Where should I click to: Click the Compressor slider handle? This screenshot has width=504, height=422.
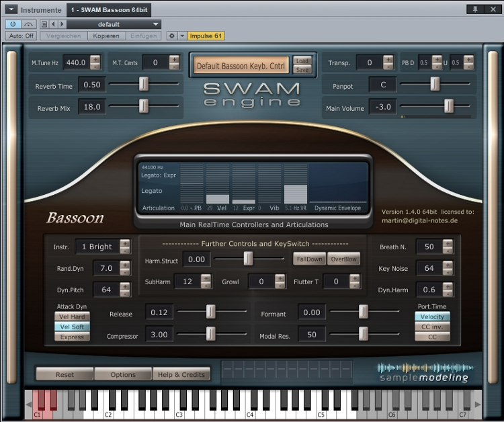coord(210,333)
